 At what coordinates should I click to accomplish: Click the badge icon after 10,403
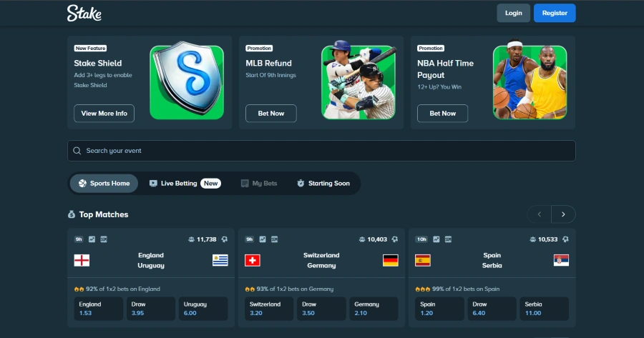click(x=395, y=239)
